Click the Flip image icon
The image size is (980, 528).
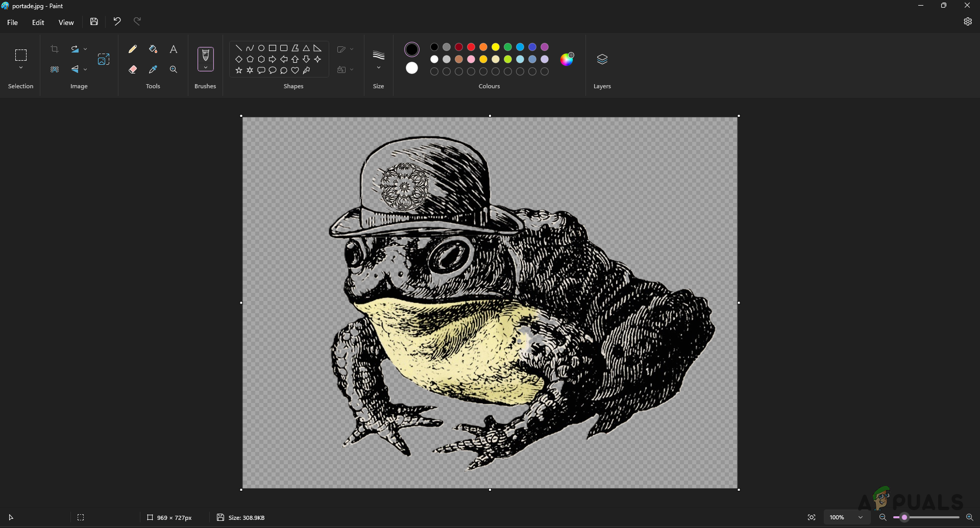click(75, 69)
